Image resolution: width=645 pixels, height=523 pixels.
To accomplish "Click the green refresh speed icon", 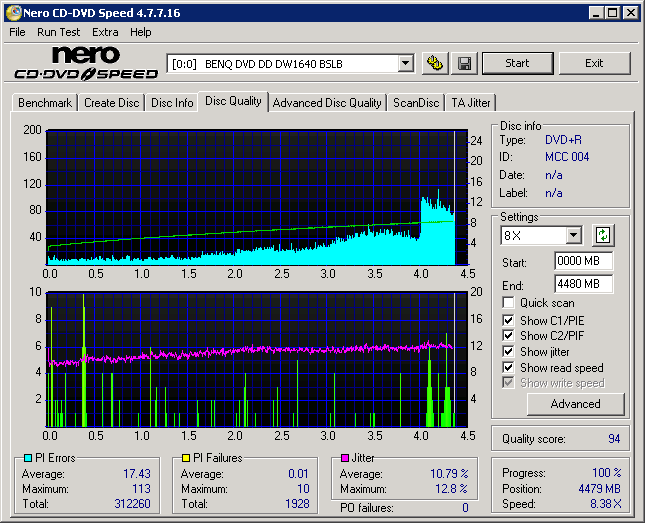I will pyautogui.click(x=603, y=236).
